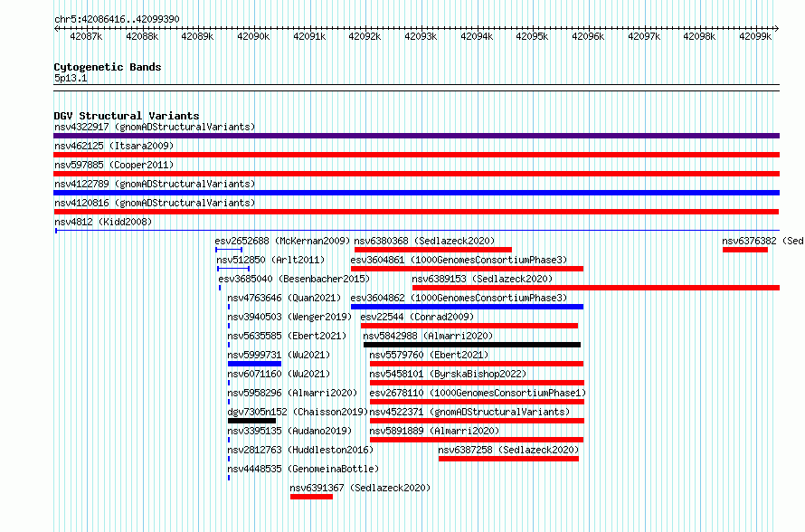Open variant nsv6071160 (Wu2021) label
805x532 pixels.
coord(279,374)
